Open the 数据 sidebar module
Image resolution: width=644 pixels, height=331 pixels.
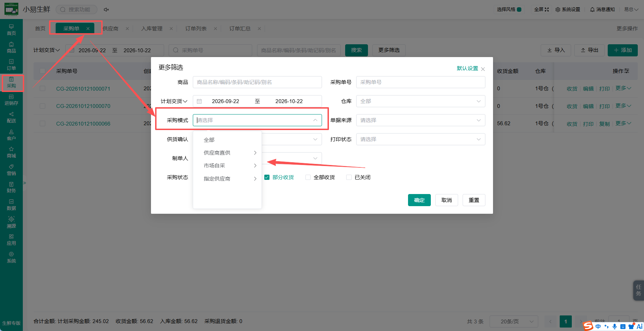11,205
